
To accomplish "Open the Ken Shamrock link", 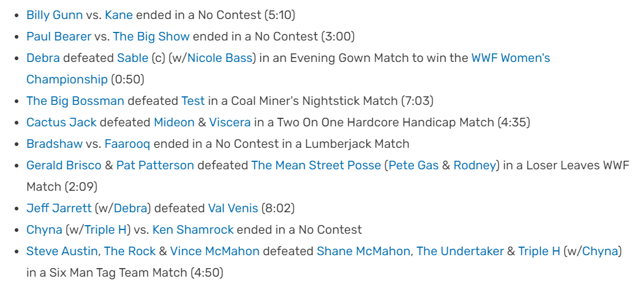I will [x=193, y=229].
